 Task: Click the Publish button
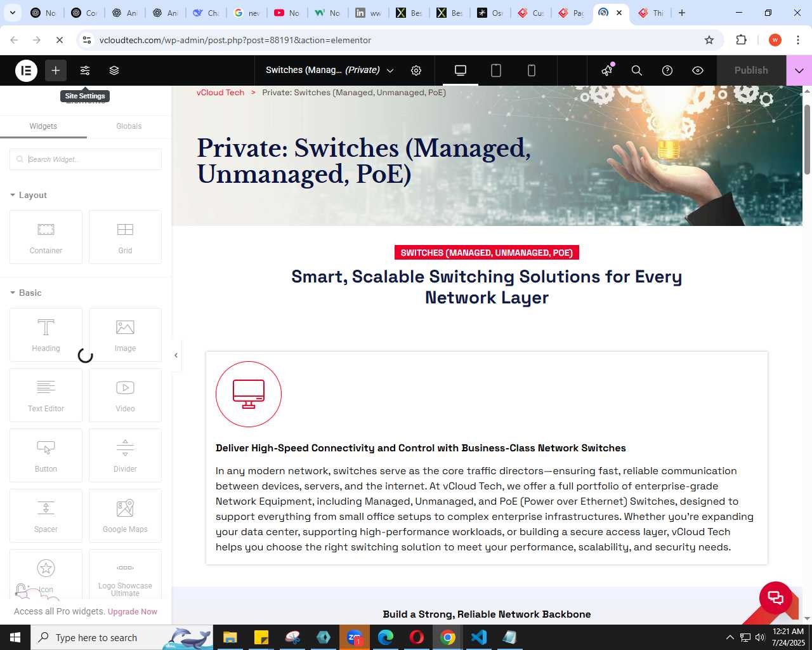751,70
